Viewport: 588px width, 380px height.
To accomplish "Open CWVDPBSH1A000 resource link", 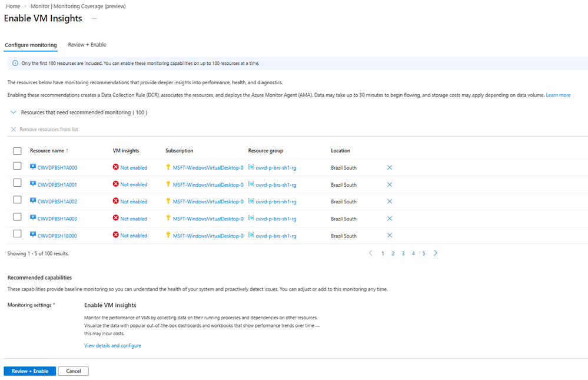I will [57, 168].
